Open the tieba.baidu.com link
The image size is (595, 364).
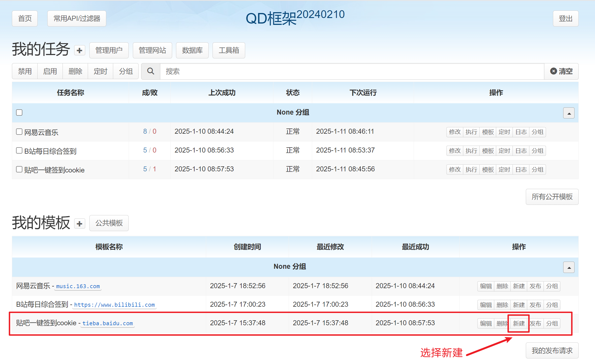pos(107,323)
